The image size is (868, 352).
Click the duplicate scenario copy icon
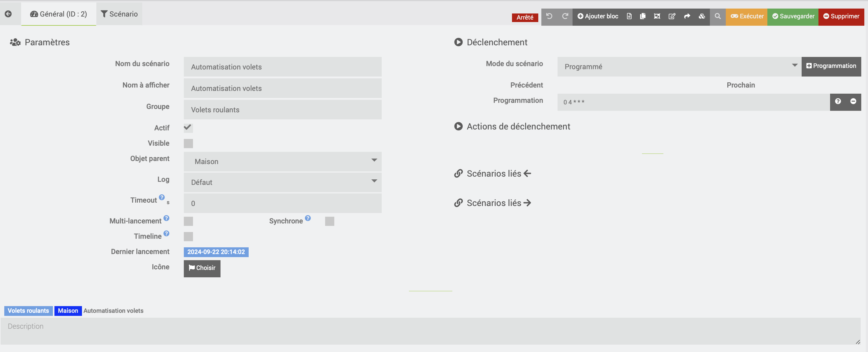643,16
